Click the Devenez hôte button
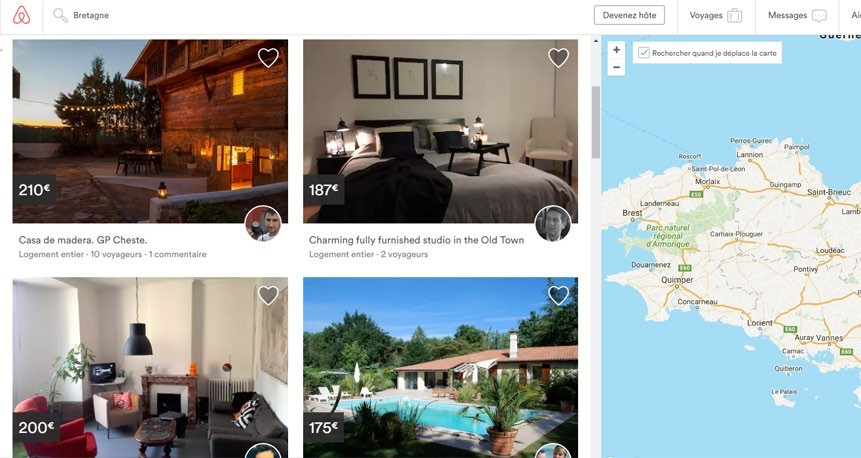This screenshot has height=458, width=861. (x=629, y=15)
